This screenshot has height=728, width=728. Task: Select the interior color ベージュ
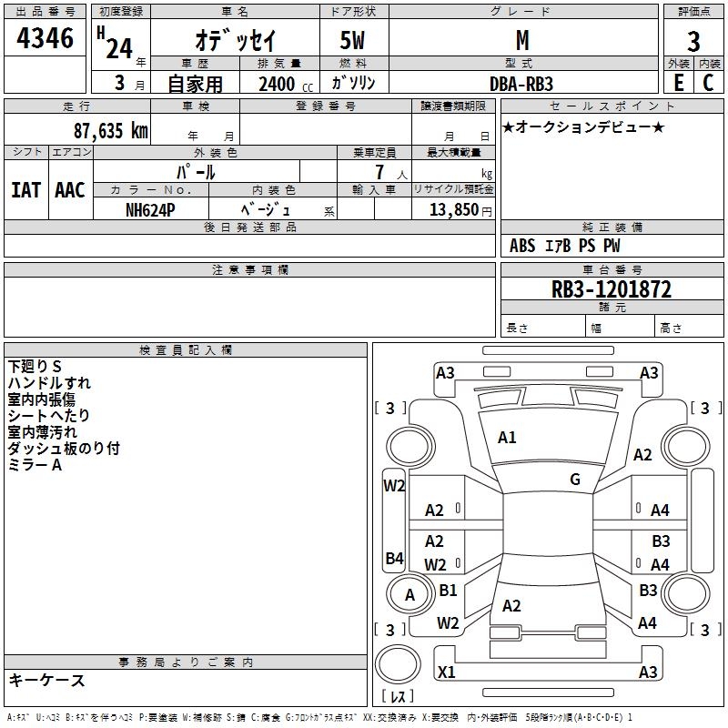(265, 209)
